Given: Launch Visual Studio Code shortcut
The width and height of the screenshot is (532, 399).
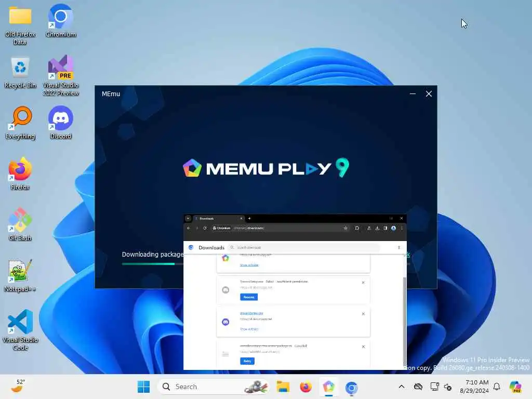Looking at the screenshot, I should click(x=20, y=330).
